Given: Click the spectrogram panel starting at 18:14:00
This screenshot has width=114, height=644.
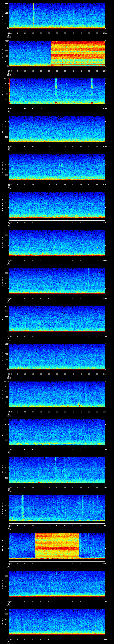Looking at the screenshot, I should (57, 16).
